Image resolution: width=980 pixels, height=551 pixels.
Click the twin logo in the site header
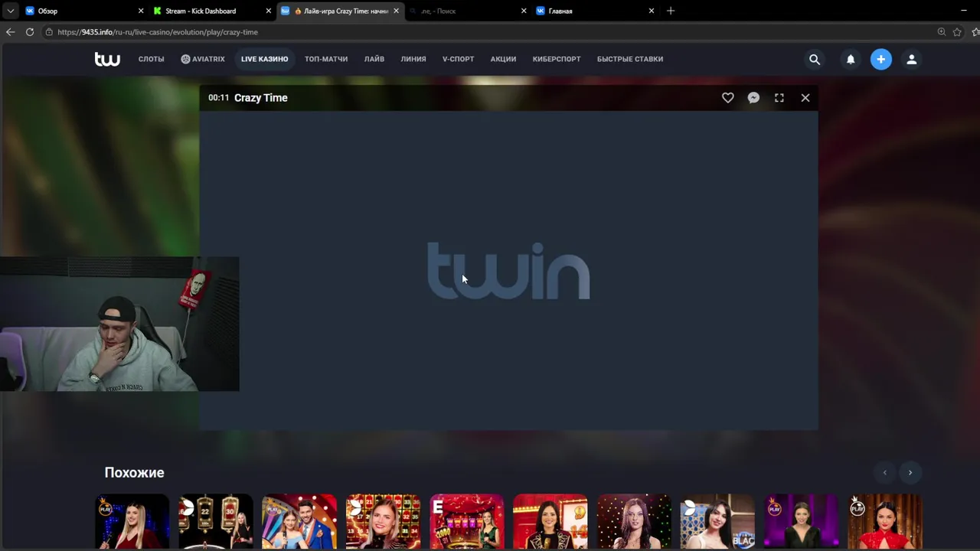click(107, 59)
